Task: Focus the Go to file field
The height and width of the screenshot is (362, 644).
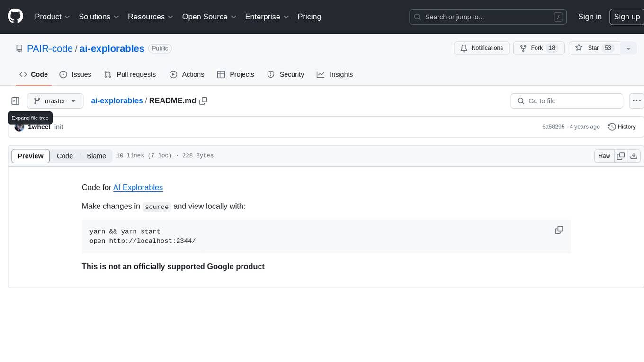Action: 567,101
